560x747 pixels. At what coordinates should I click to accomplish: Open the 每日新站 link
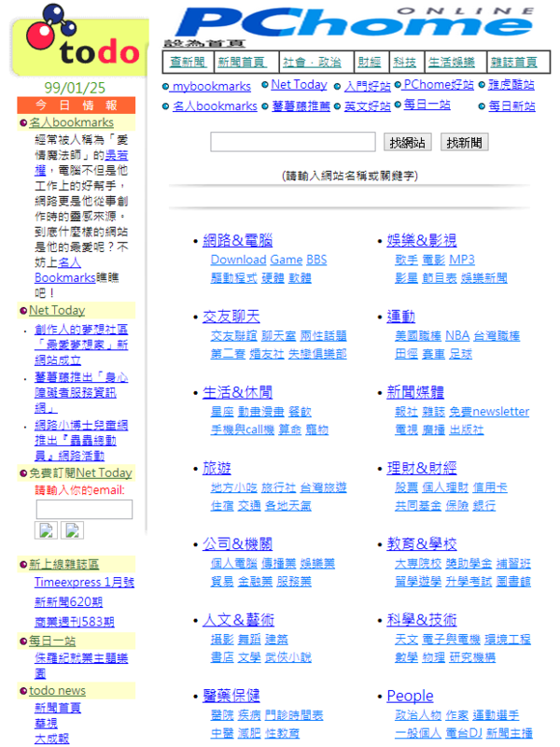[x=511, y=106]
